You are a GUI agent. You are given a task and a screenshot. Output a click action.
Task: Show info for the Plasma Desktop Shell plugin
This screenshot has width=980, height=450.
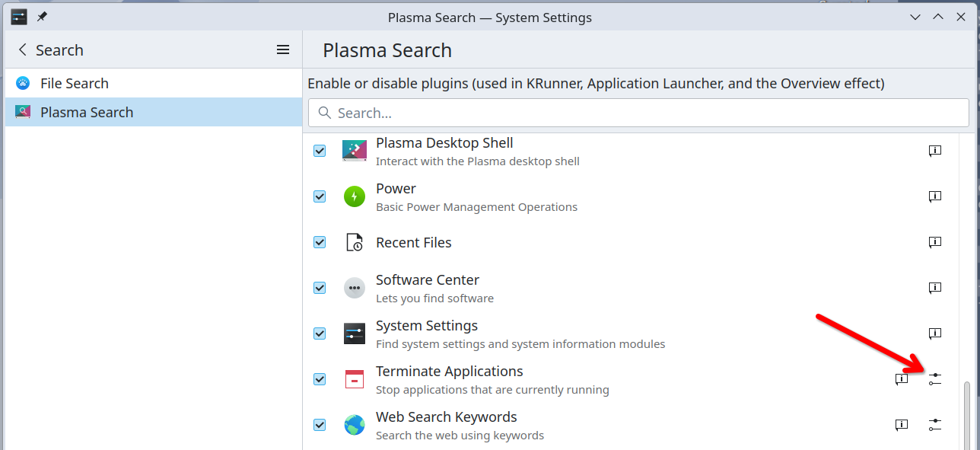pyautogui.click(x=935, y=151)
